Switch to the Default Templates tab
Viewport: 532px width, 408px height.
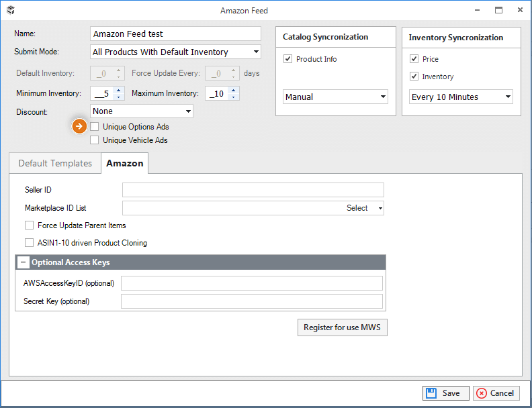pyautogui.click(x=55, y=163)
